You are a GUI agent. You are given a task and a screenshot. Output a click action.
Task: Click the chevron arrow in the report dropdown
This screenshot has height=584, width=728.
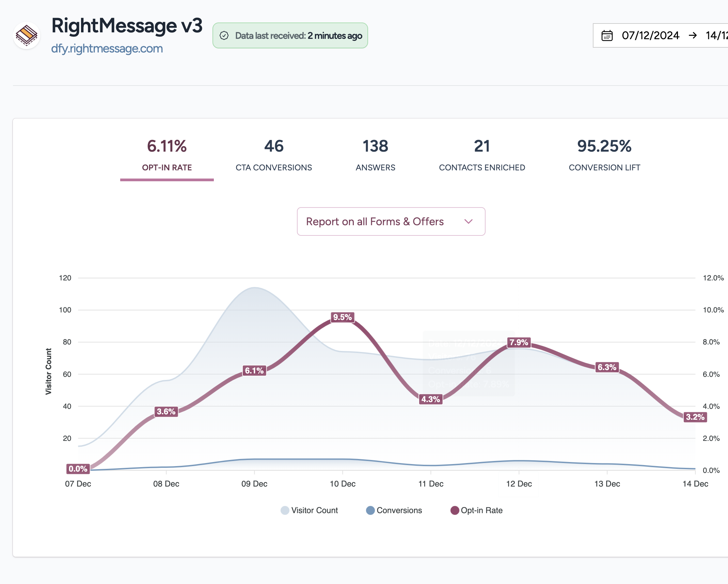point(469,221)
